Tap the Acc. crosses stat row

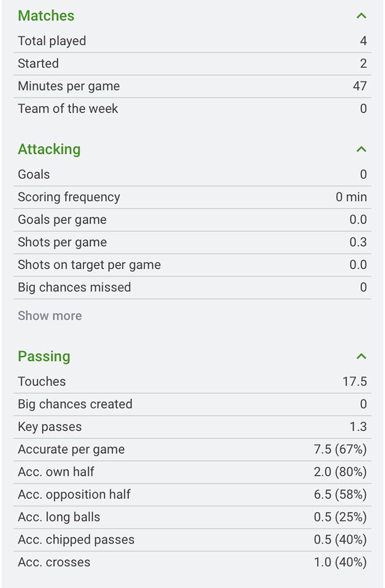pyautogui.click(x=192, y=563)
